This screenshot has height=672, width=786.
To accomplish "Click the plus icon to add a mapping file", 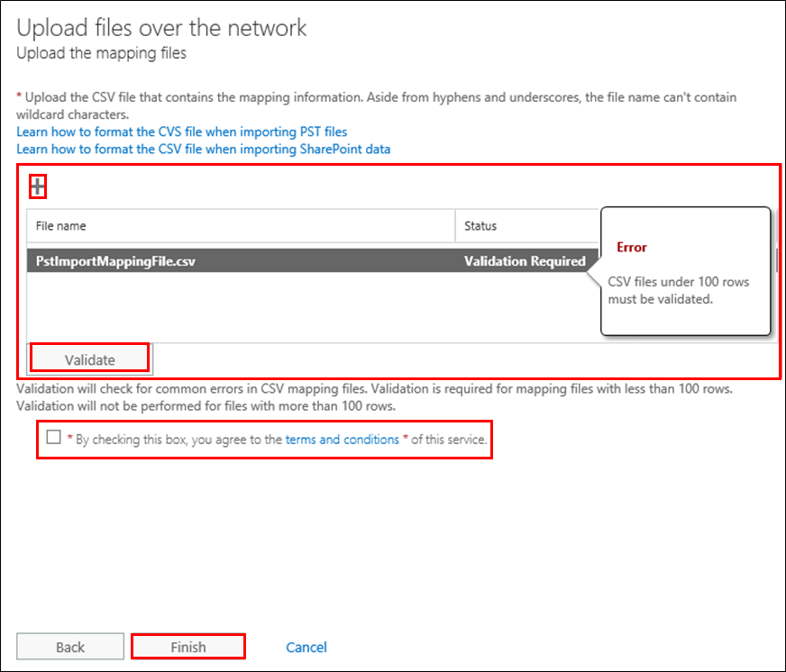I will [x=38, y=187].
